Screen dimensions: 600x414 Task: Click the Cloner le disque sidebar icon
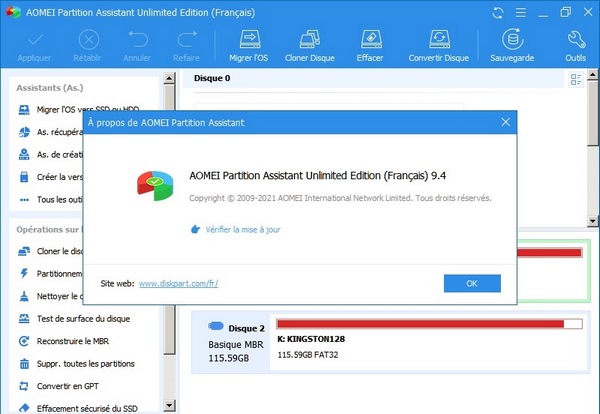click(24, 251)
